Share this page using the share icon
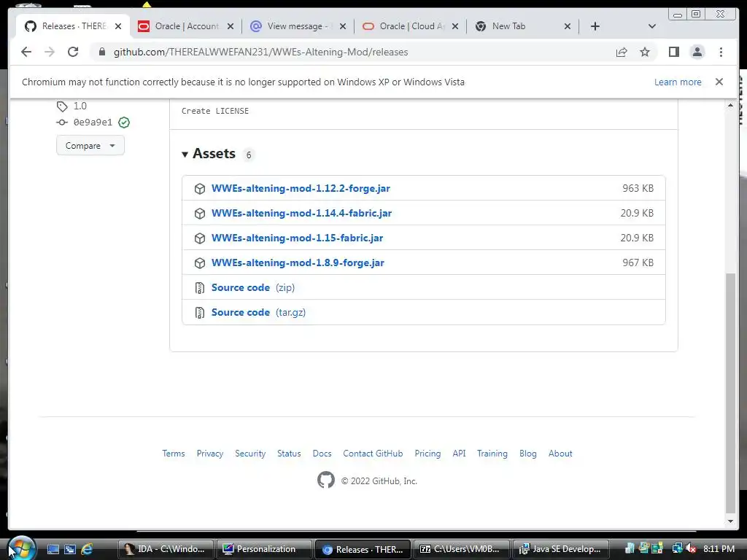The image size is (747, 560). pyautogui.click(x=622, y=52)
